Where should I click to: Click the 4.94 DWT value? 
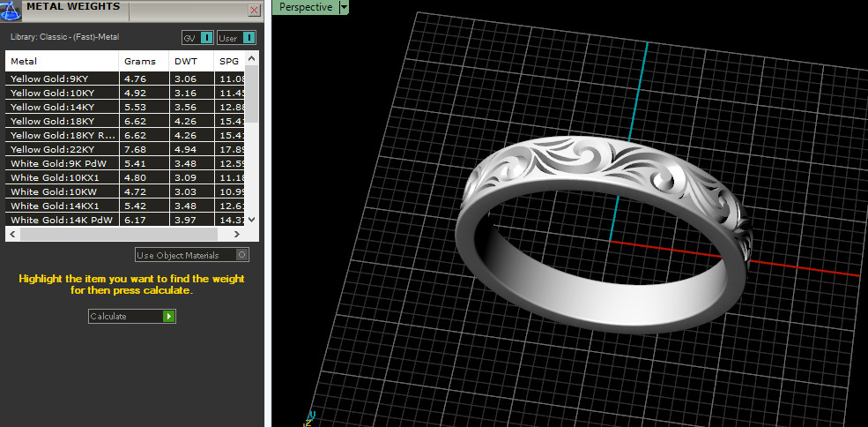(x=185, y=149)
